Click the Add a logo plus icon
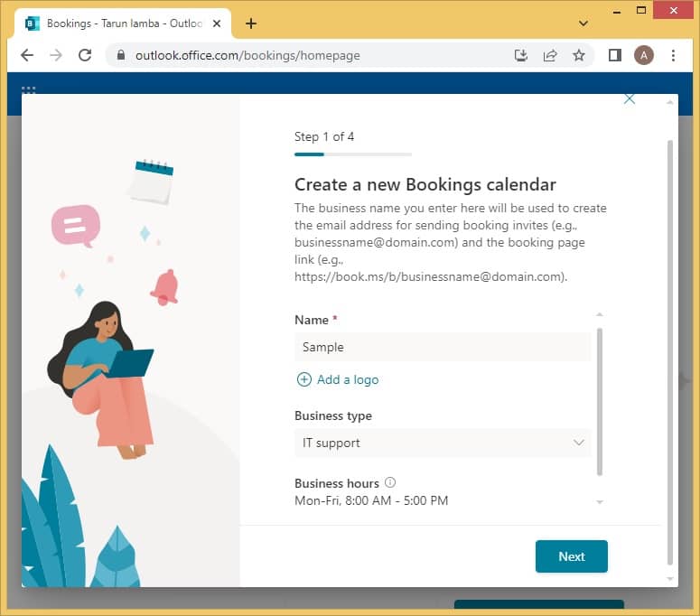The image size is (700, 616). tap(304, 379)
